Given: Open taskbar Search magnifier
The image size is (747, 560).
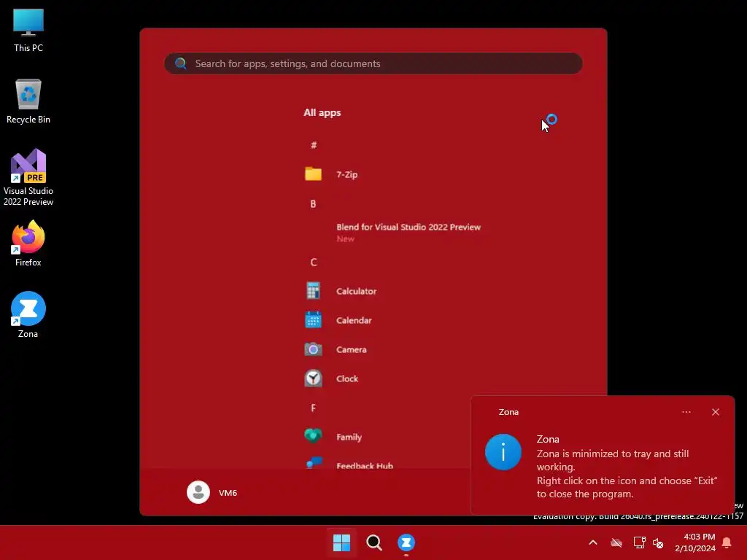Looking at the screenshot, I should [x=374, y=542].
